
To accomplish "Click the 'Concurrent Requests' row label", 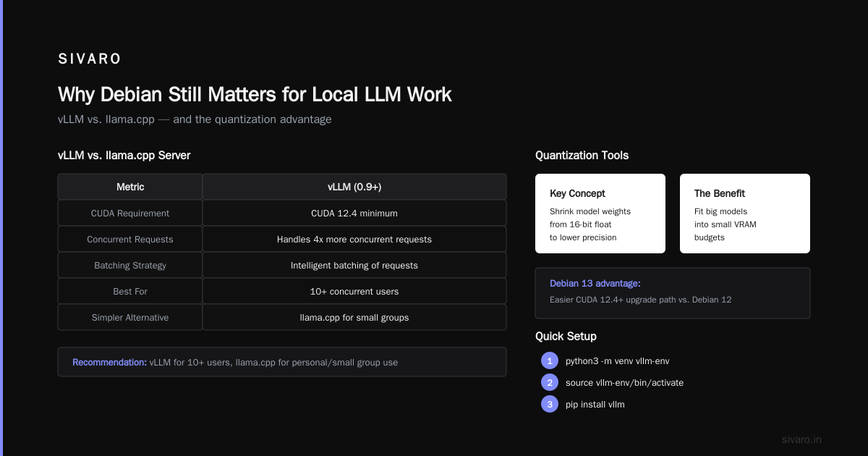I will [130, 240].
